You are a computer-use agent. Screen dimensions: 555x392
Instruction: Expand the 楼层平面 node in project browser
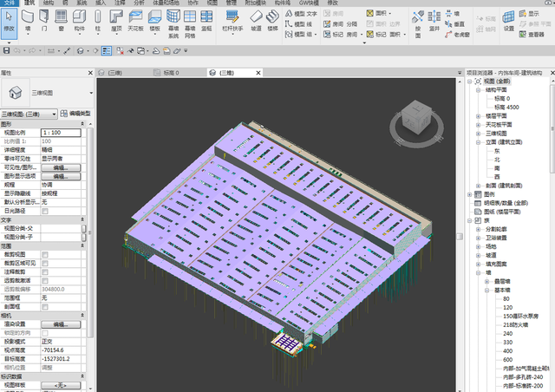click(478, 116)
